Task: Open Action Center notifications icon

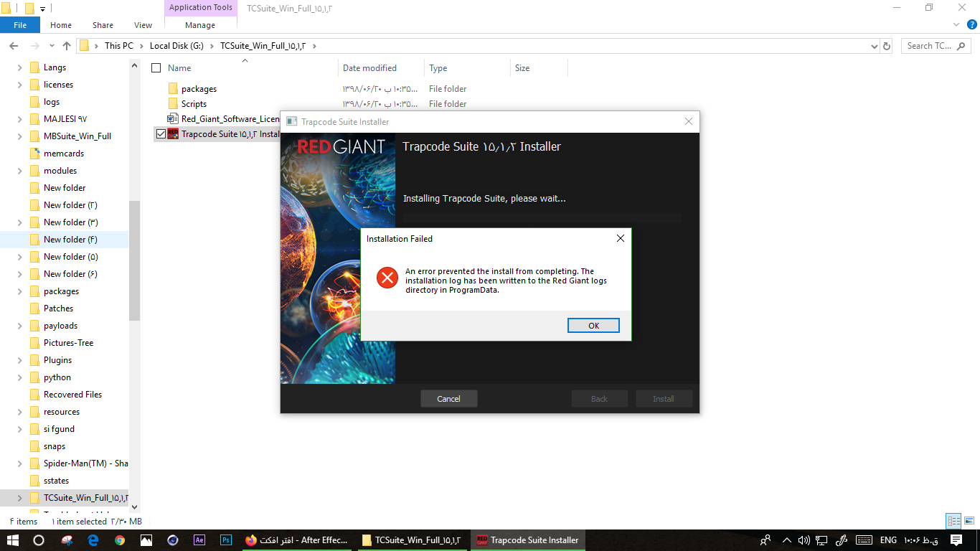Action: 956,540
